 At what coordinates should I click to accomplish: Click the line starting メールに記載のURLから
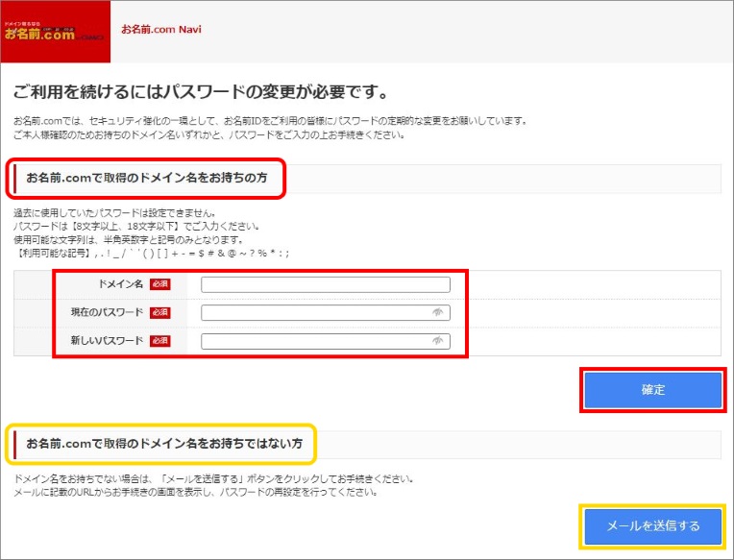coord(196,493)
